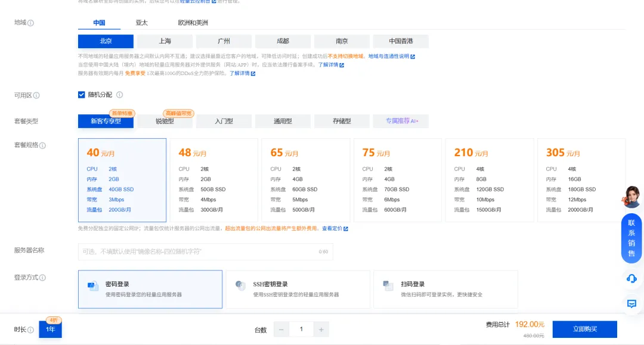
Task: Select the 1年 duration option
Action: 51,330
